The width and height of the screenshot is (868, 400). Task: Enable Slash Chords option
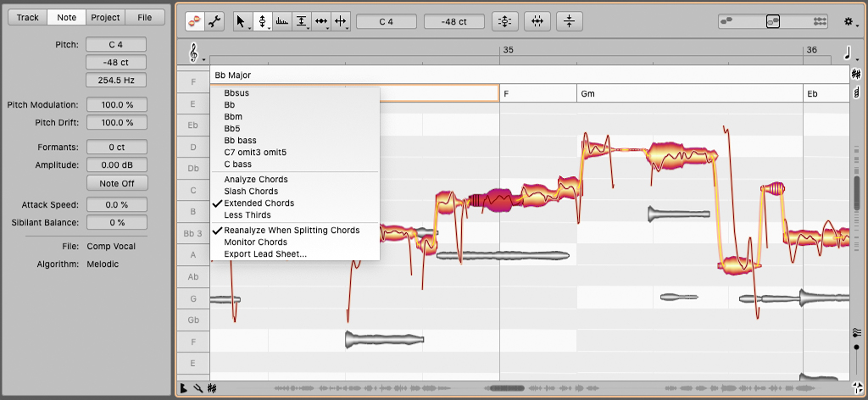coord(251,192)
